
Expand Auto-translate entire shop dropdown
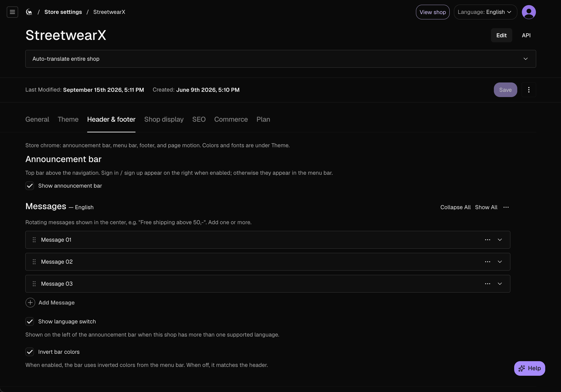(280, 59)
